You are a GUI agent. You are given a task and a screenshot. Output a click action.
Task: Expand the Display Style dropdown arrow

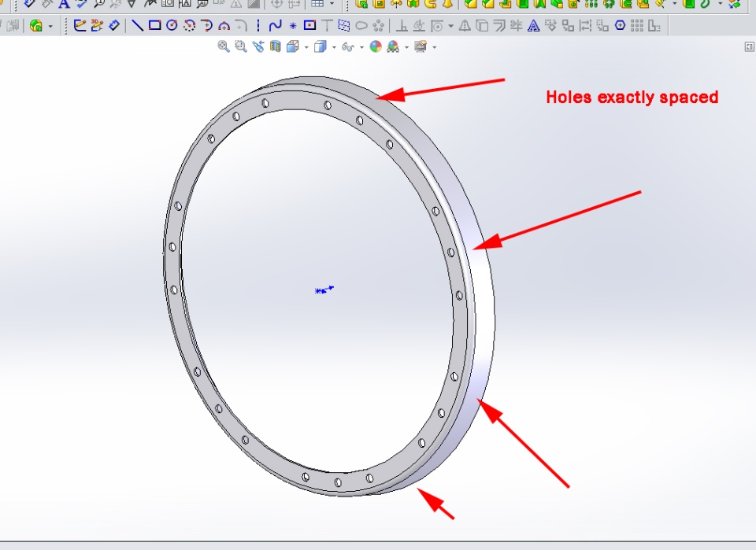tap(334, 47)
